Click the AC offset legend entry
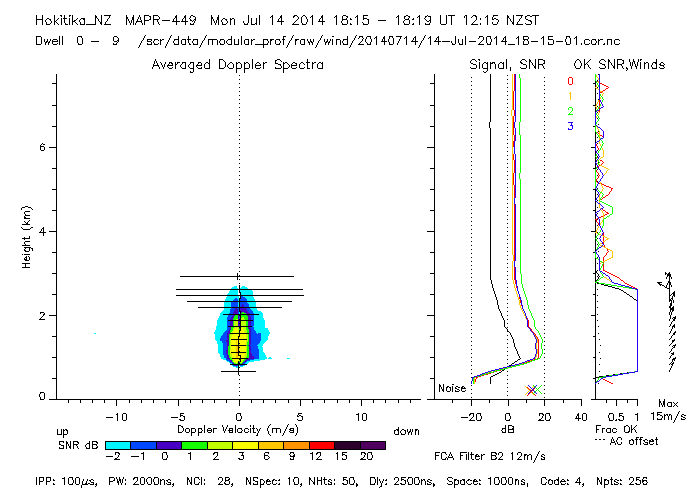Screen dimensions: 700x500 click(627, 442)
